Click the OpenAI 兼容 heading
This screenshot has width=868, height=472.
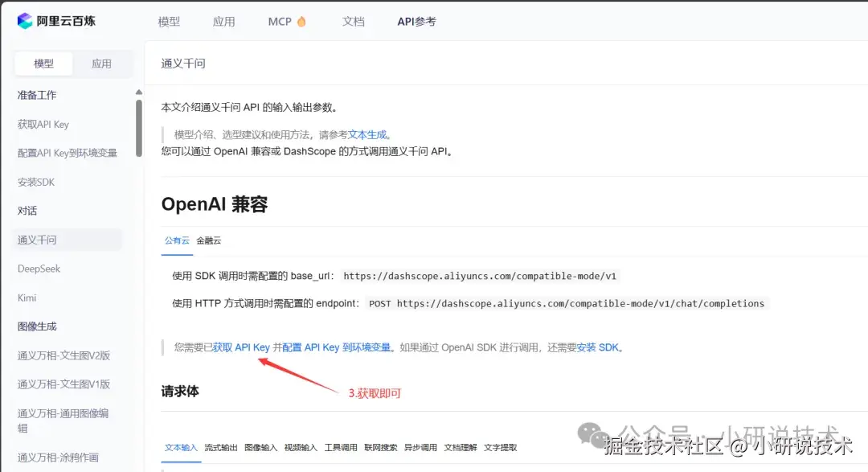click(x=215, y=204)
